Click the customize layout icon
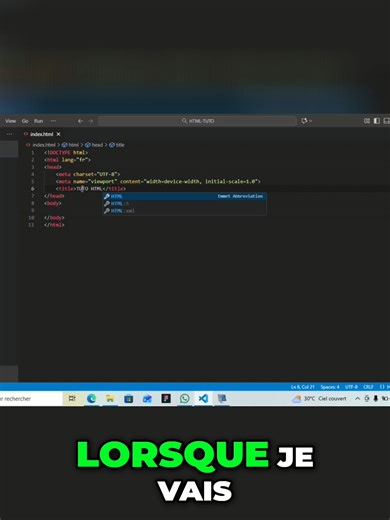The width and height of the screenshot is (390, 520). [x=367, y=121]
